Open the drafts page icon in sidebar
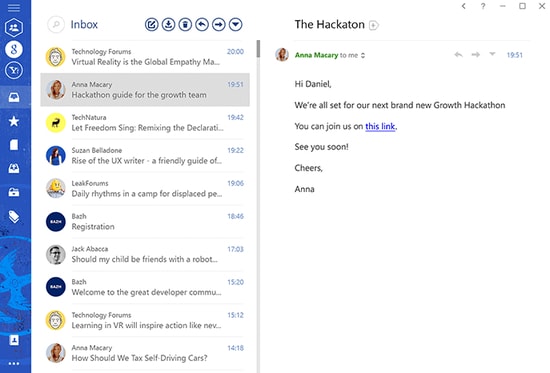 click(x=14, y=145)
